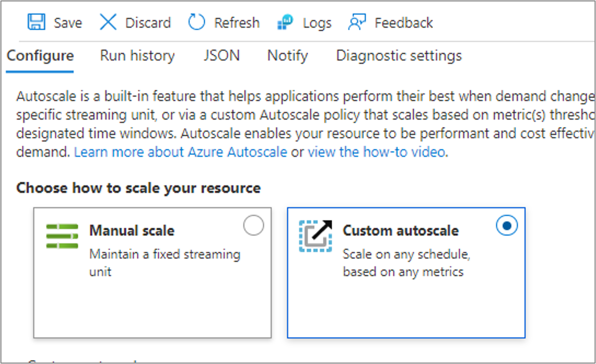Select the Custom autoscale radio button
This screenshot has height=364, width=596.
(x=507, y=226)
